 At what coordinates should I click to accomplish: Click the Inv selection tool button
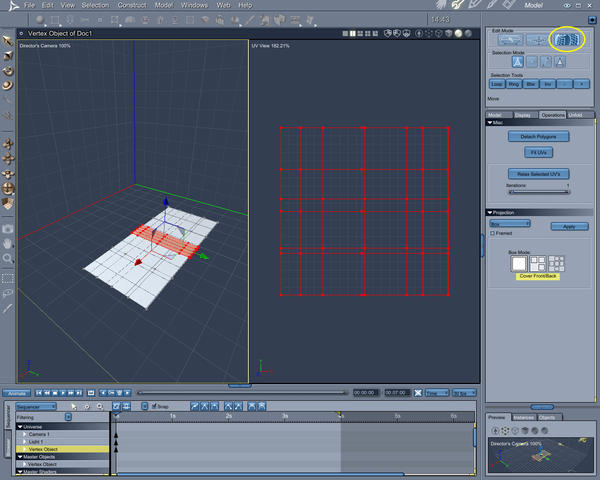click(548, 84)
